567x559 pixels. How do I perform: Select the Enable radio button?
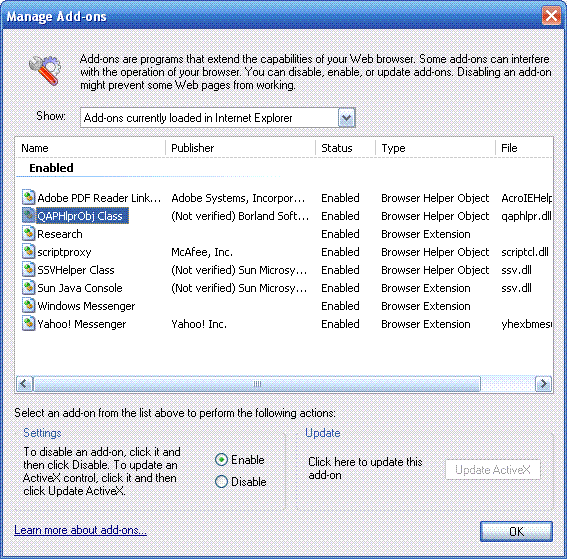221,460
